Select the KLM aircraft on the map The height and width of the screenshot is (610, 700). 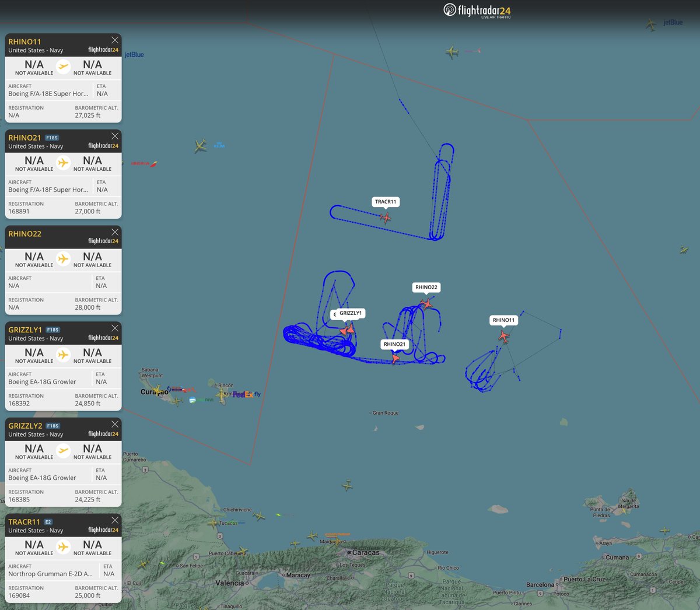201,145
